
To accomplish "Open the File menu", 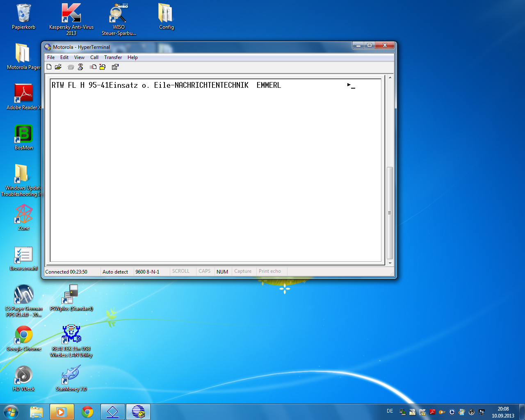I will tap(51, 57).
